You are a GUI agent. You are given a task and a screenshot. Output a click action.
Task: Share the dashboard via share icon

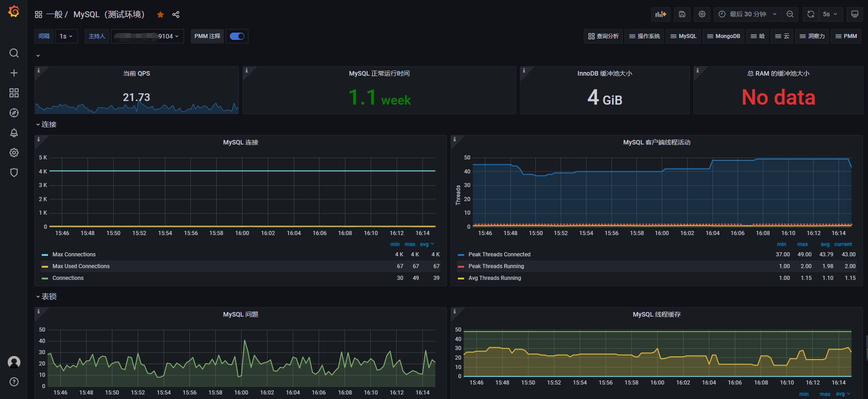[176, 14]
